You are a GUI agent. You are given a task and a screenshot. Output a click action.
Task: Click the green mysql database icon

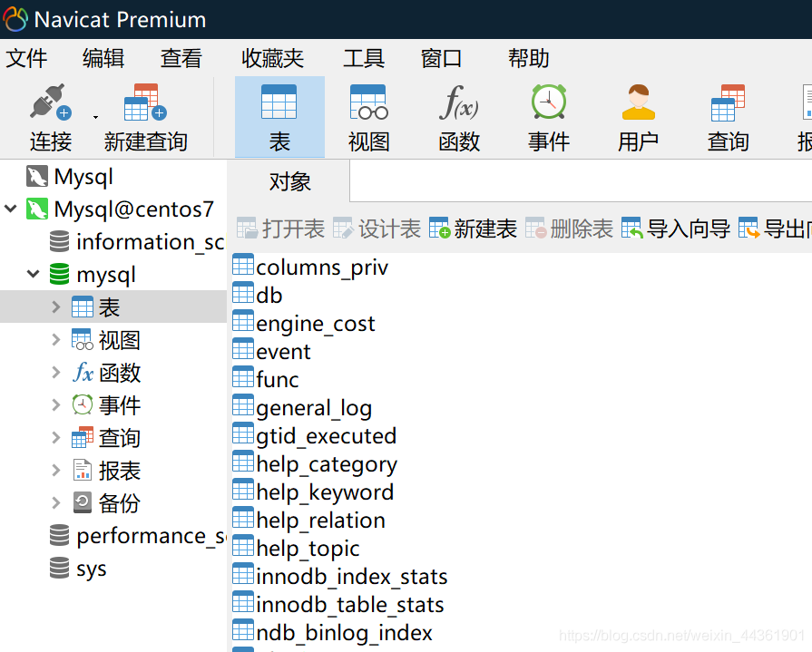pos(59,274)
